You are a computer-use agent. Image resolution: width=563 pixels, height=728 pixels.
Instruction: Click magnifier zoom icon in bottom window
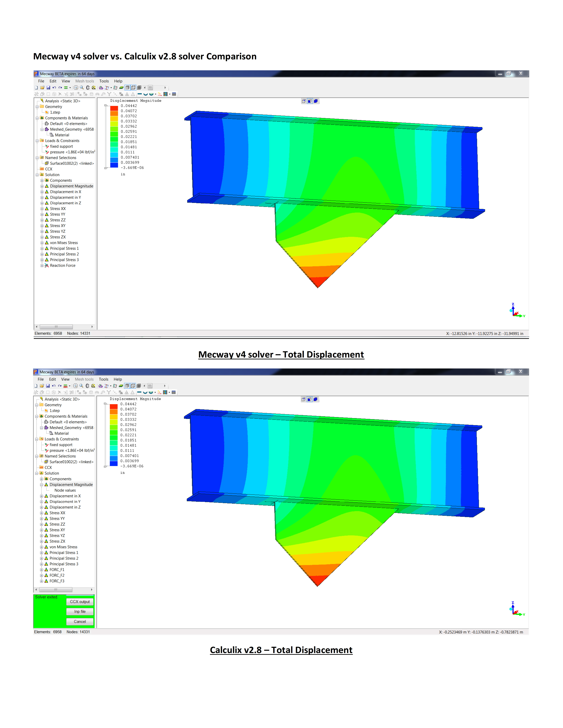[81, 386]
